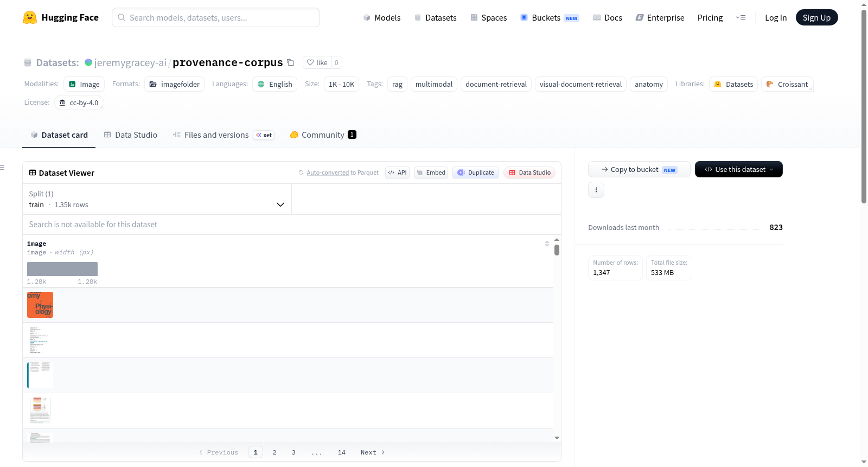Go to Datasets in the navbar
Screen dimensions: 868x467
(x=435, y=17)
